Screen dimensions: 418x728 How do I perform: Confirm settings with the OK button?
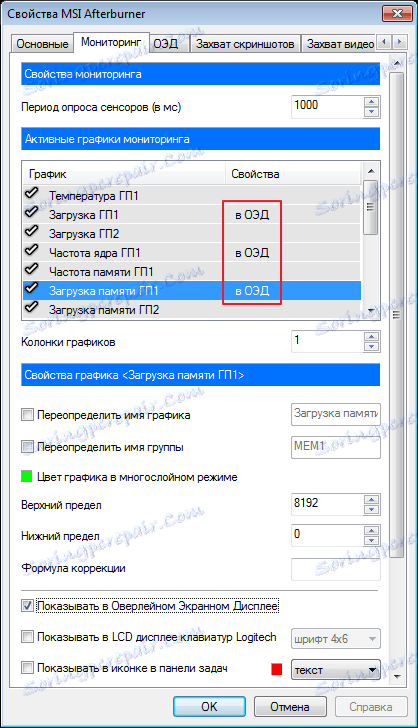click(x=209, y=706)
